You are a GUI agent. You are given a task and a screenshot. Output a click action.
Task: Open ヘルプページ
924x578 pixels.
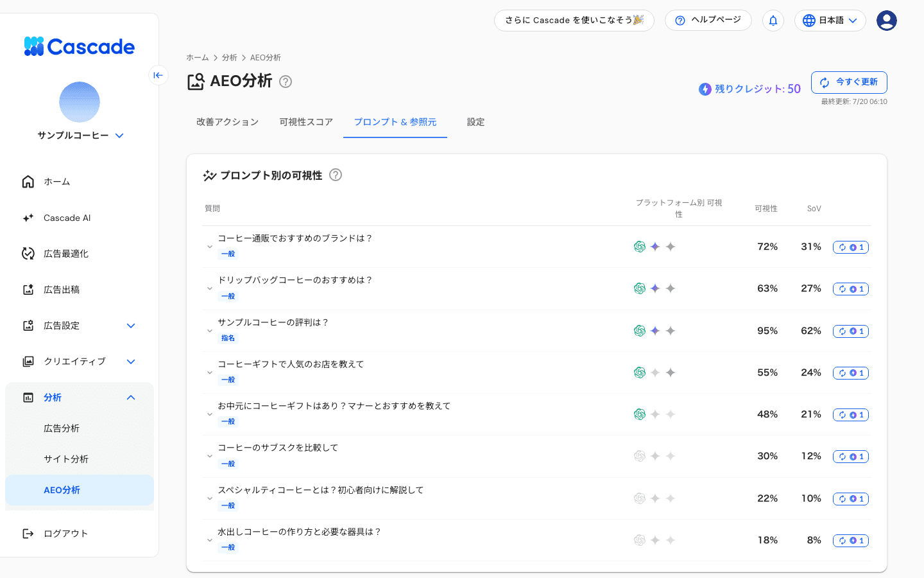[708, 20]
